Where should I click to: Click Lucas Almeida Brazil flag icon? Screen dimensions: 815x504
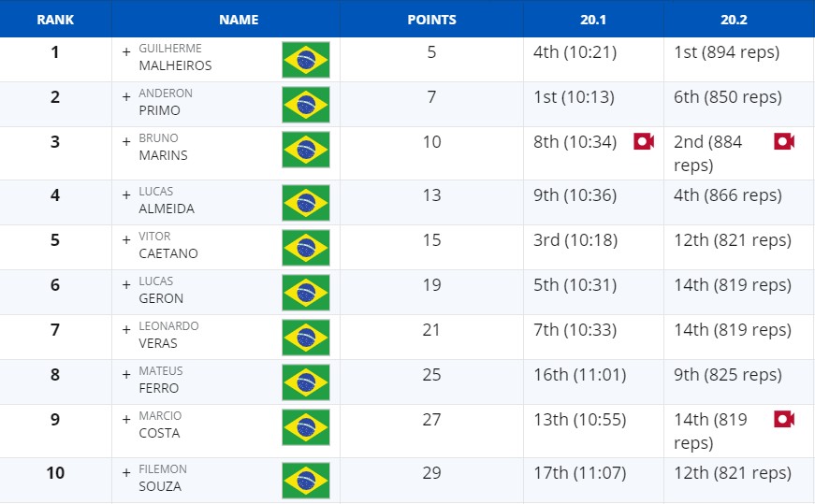[x=306, y=203]
